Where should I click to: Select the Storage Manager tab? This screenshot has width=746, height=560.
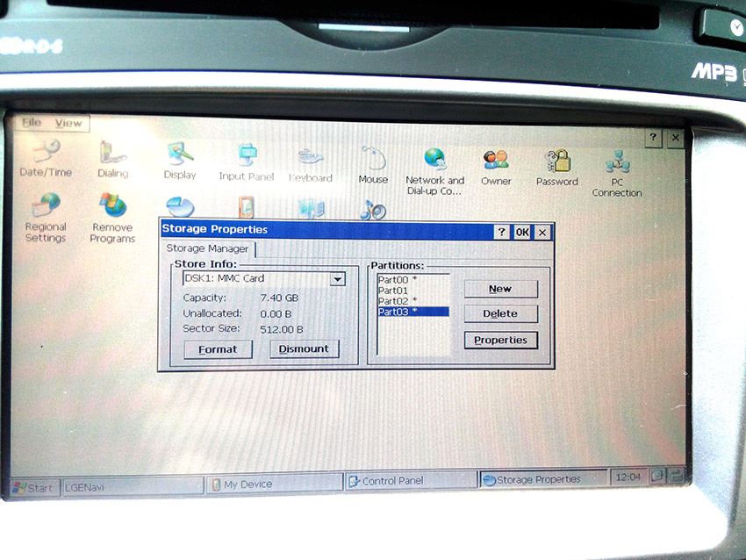pyautogui.click(x=207, y=248)
